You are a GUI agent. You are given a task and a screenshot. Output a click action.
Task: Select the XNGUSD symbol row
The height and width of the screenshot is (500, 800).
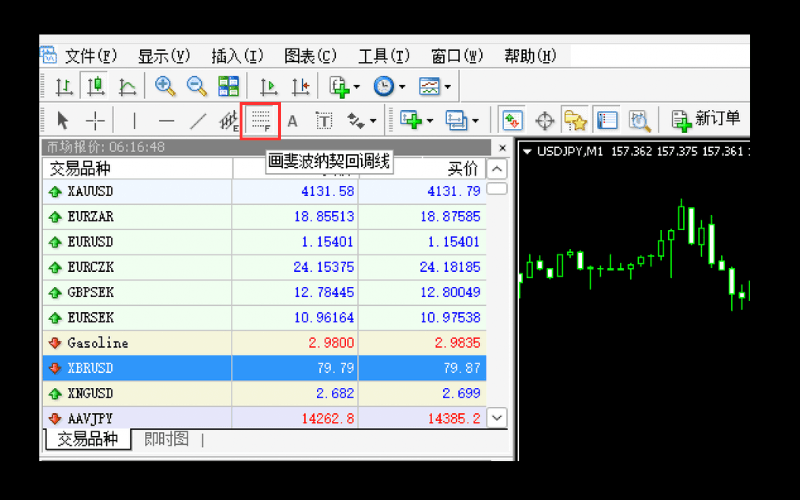[x=264, y=393]
